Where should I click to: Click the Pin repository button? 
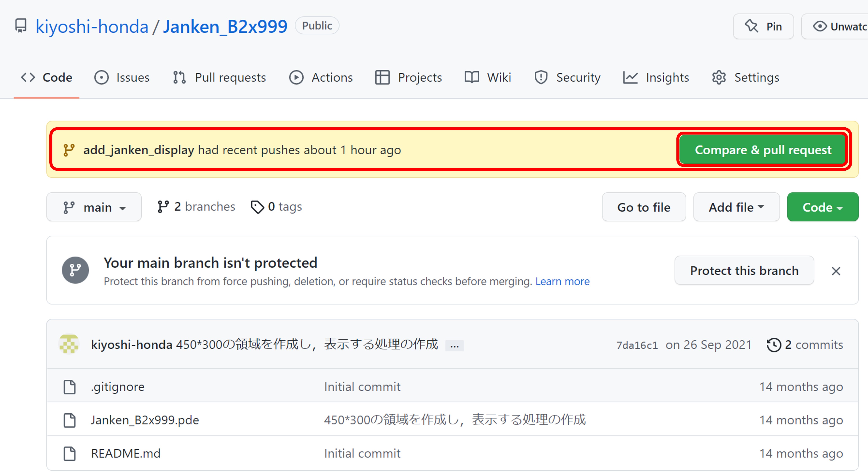coord(763,26)
